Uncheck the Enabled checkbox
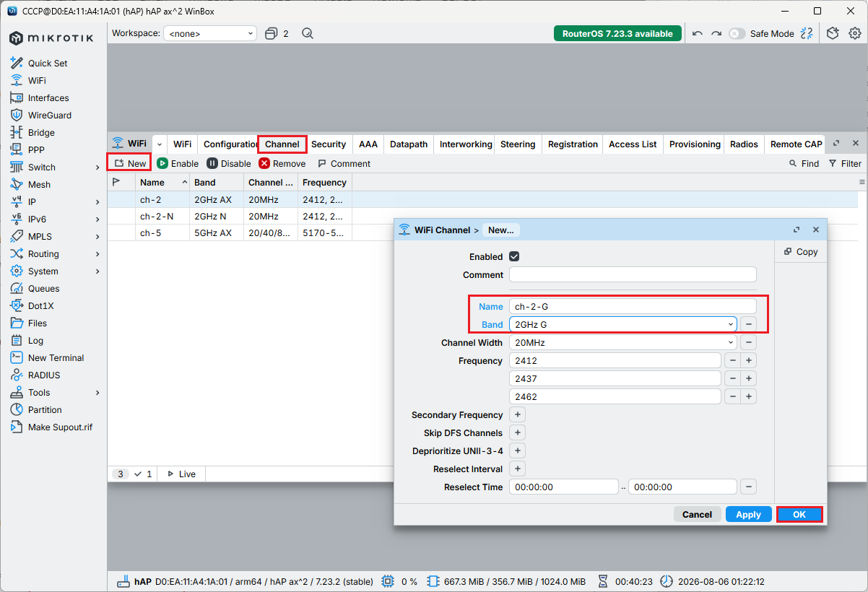The height and width of the screenshot is (592, 868). (514, 256)
